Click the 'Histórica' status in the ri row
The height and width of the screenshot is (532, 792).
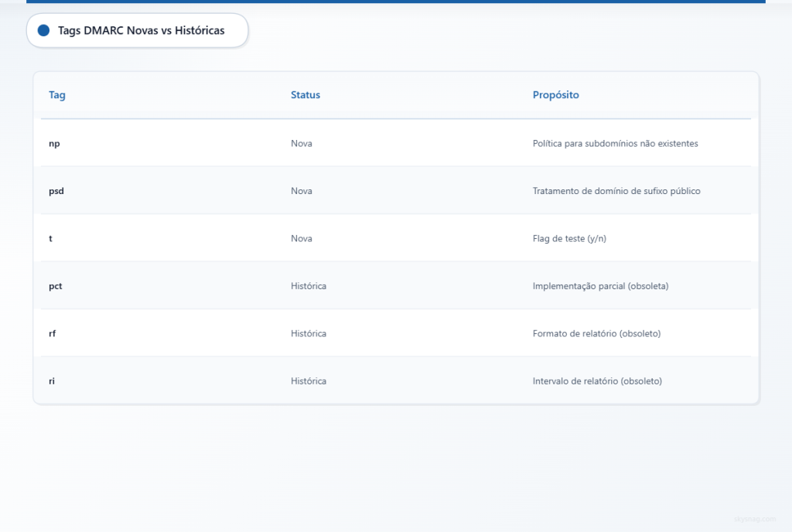point(308,381)
